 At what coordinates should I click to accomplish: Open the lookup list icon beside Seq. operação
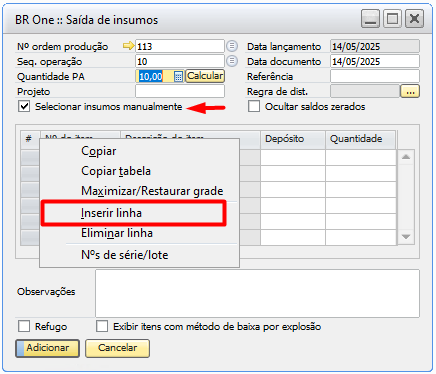(232, 61)
